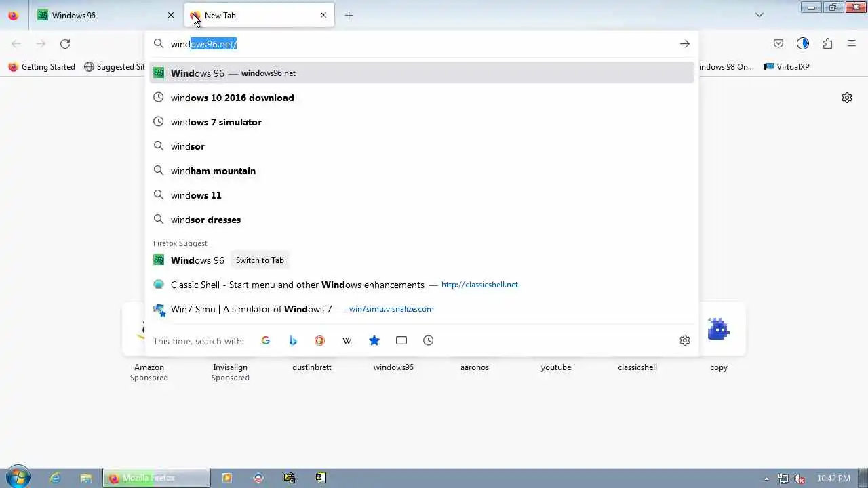Close the New Tab tab
Screen dimensions: 868x488
click(323, 15)
